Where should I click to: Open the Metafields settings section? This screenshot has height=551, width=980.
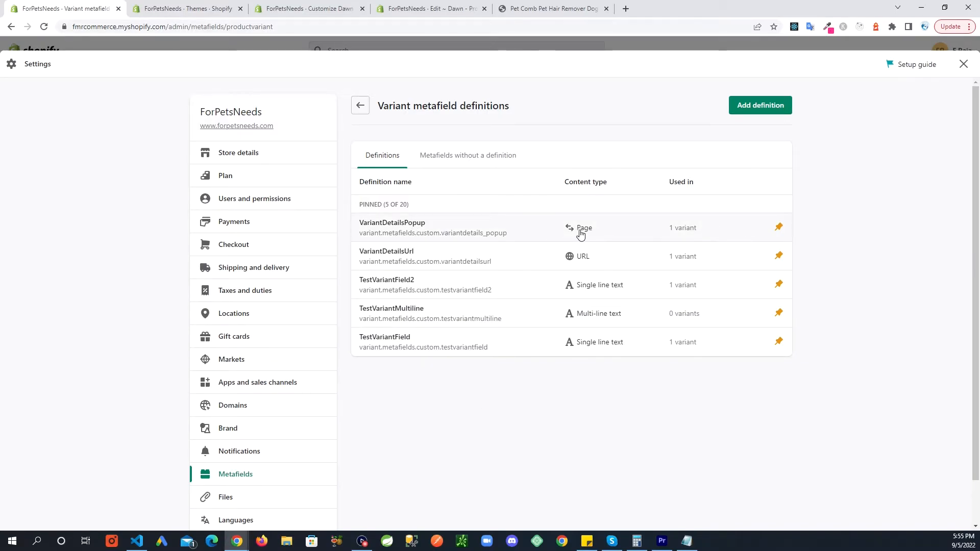click(x=236, y=473)
